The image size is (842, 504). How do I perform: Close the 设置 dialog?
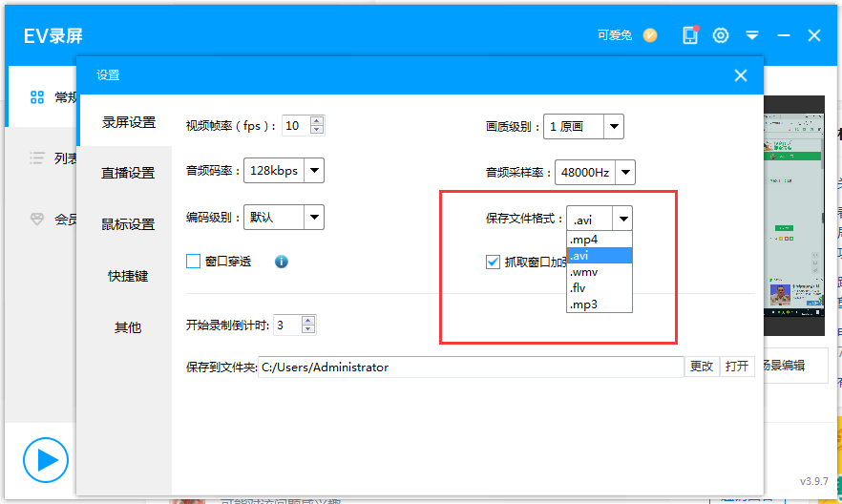(741, 75)
